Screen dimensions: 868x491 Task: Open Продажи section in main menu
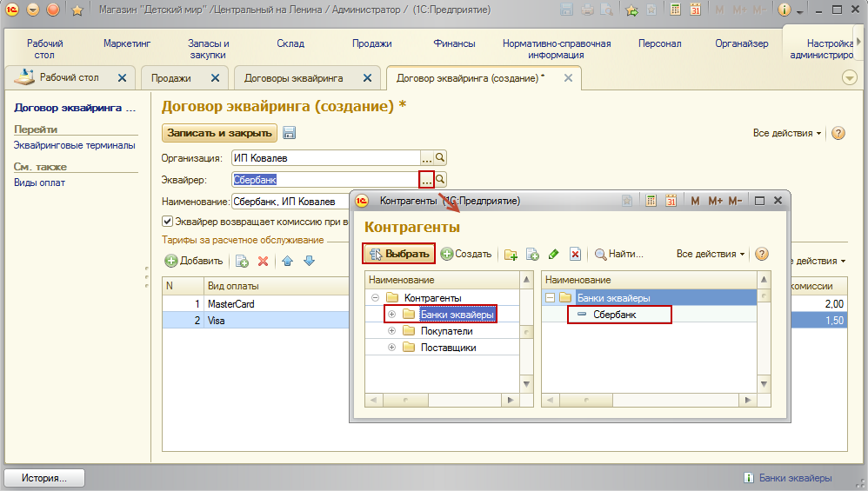(x=372, y=43)
